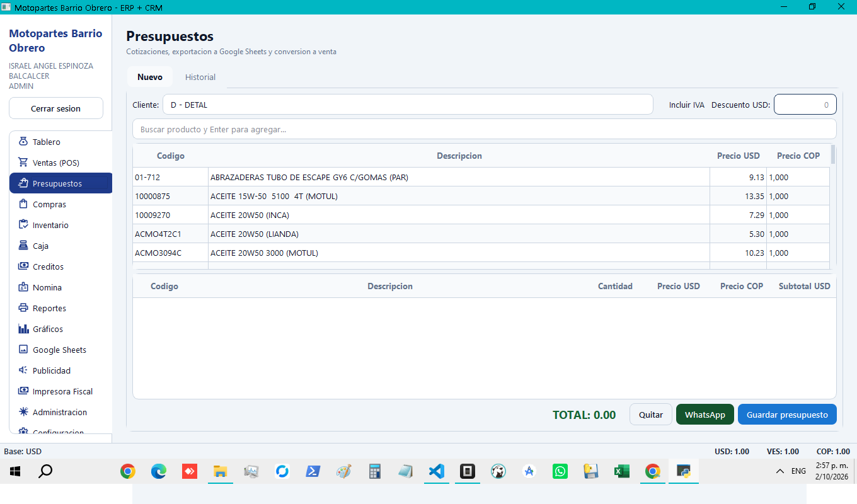
Task: Open the Windows Start menu
Action: coord(15,471)
